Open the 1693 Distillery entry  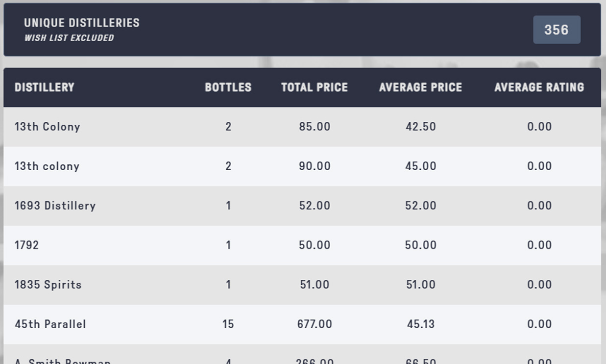[55, 206]
